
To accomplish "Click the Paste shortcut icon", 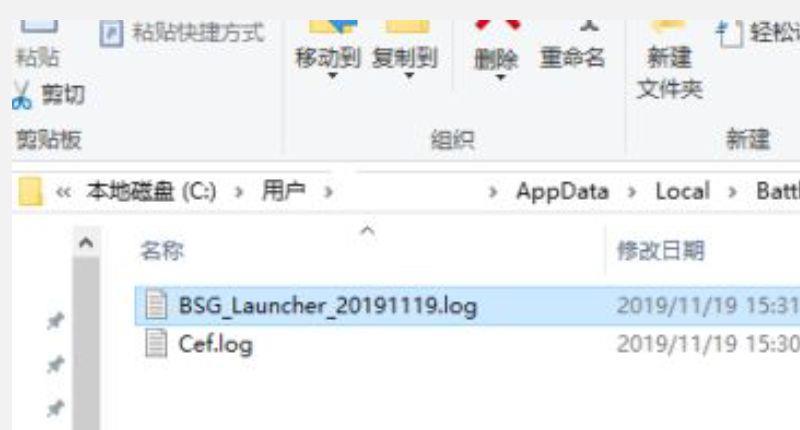I will point(111,33).
